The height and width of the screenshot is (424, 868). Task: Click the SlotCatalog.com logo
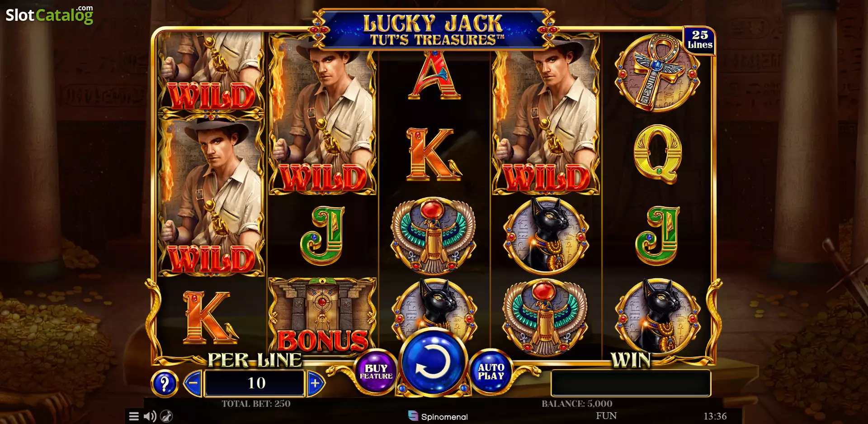[x=49, y=15]
